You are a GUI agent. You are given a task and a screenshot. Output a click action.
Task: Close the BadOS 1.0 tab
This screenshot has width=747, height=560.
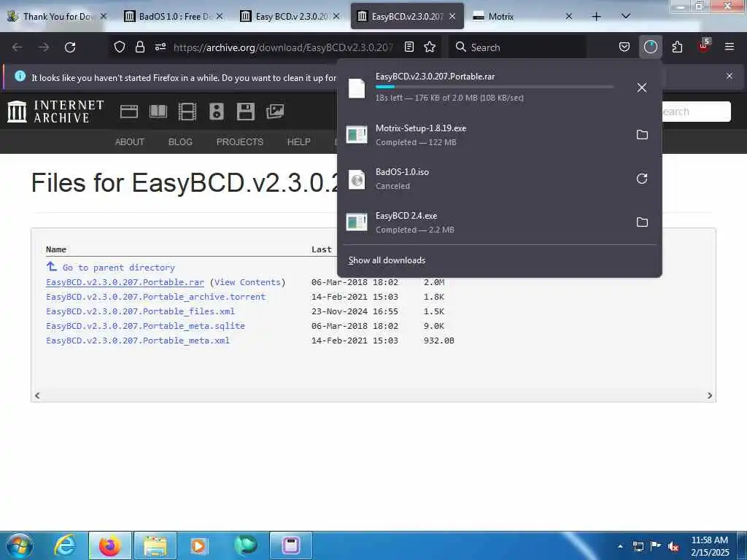(219, 16)
